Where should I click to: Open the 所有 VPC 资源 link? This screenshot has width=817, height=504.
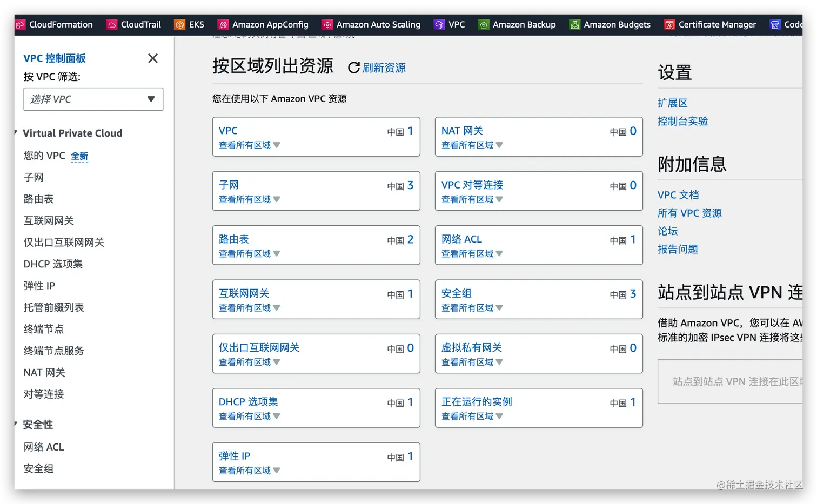[x=689, y=213]
